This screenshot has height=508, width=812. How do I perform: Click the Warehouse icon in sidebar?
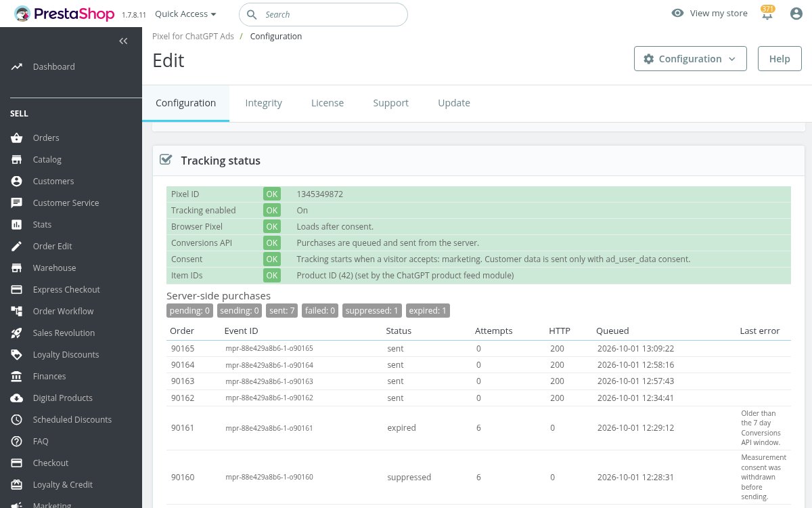tap(17, 268)
